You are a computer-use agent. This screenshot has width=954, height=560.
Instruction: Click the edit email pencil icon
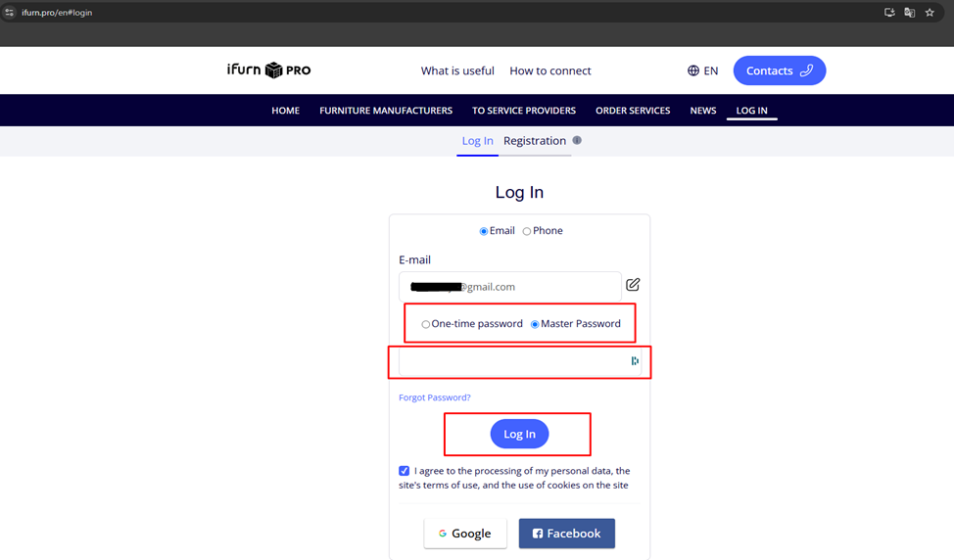pyautogui.click(x=633, y=285)
